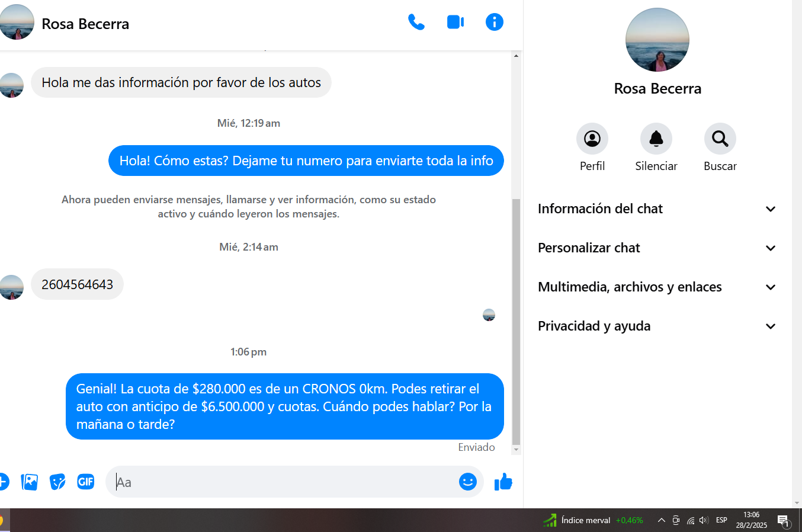Start a video call in the chat header
This screenshot has width=802, height=532.
pos(455,23)
